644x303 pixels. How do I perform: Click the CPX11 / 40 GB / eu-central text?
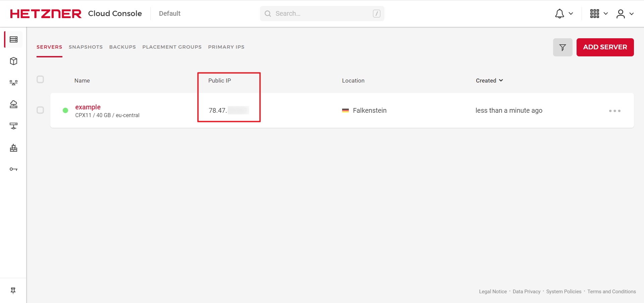(x=107, y=115)
